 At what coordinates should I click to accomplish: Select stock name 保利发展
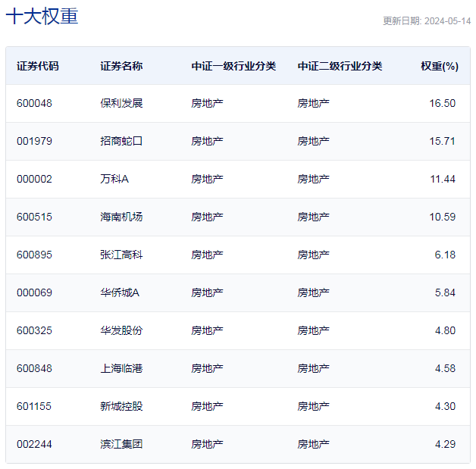(121, 103)
